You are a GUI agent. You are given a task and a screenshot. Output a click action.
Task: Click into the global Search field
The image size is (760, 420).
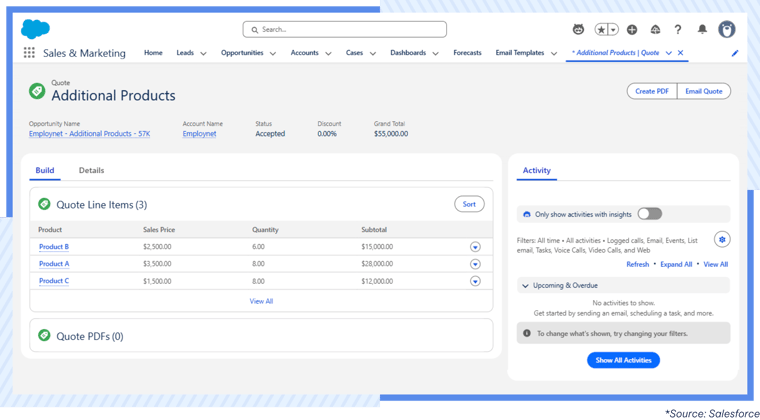pos(345,30)
